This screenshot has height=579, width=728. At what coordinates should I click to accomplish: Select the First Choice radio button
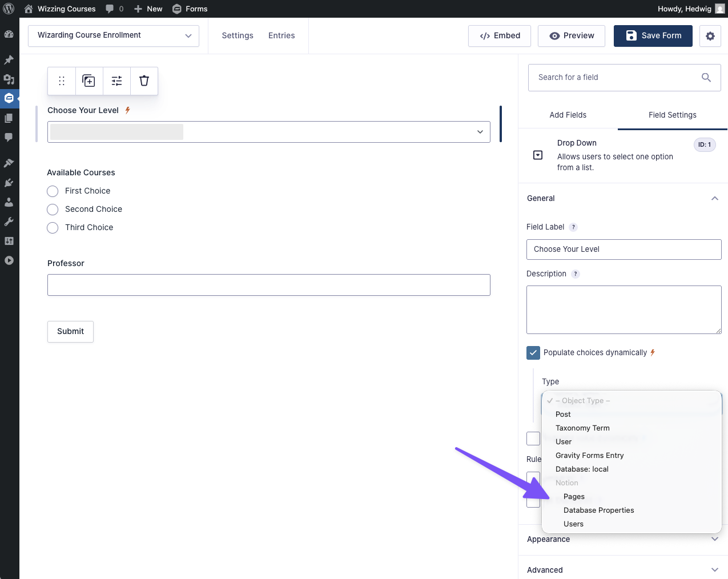(53, 191)
